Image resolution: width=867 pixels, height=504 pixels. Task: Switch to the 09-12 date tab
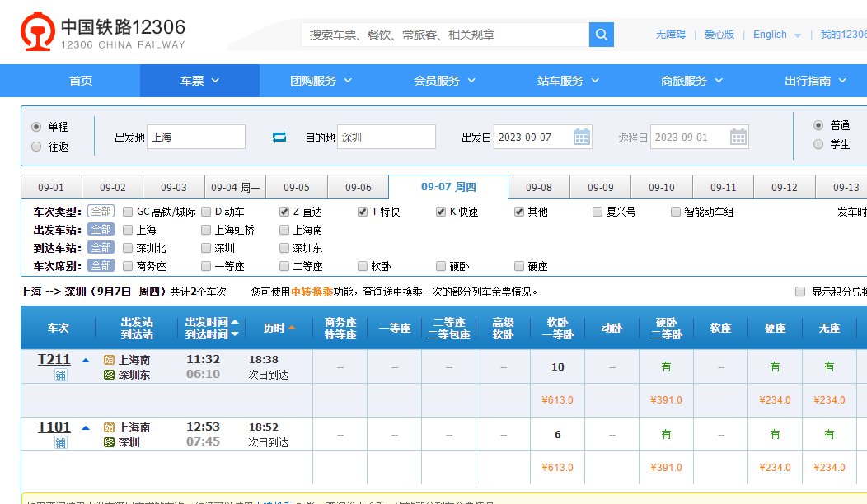pos(784,187)
